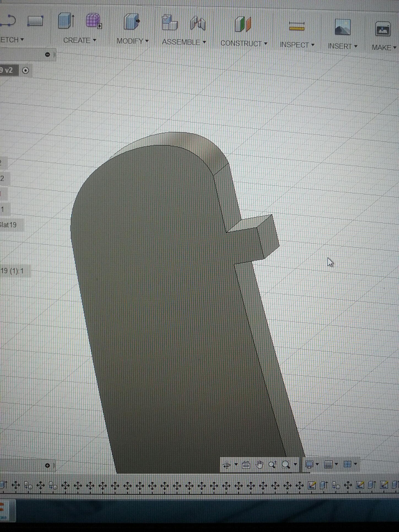Click the purple Create Form icon
The height and width of the screenshot is (532, 399).
[x=94, y=21]
